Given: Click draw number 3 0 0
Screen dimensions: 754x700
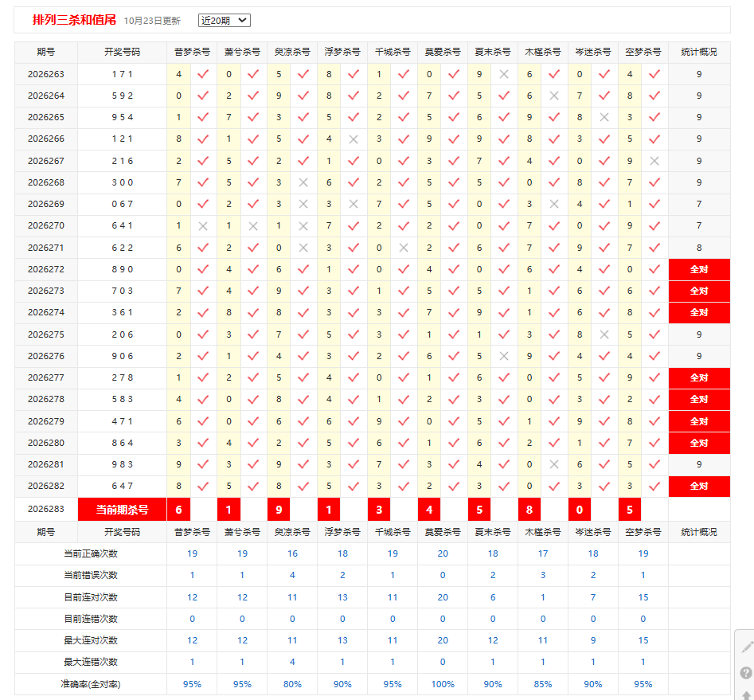Looking at the screenshot, I should point(122,182).
